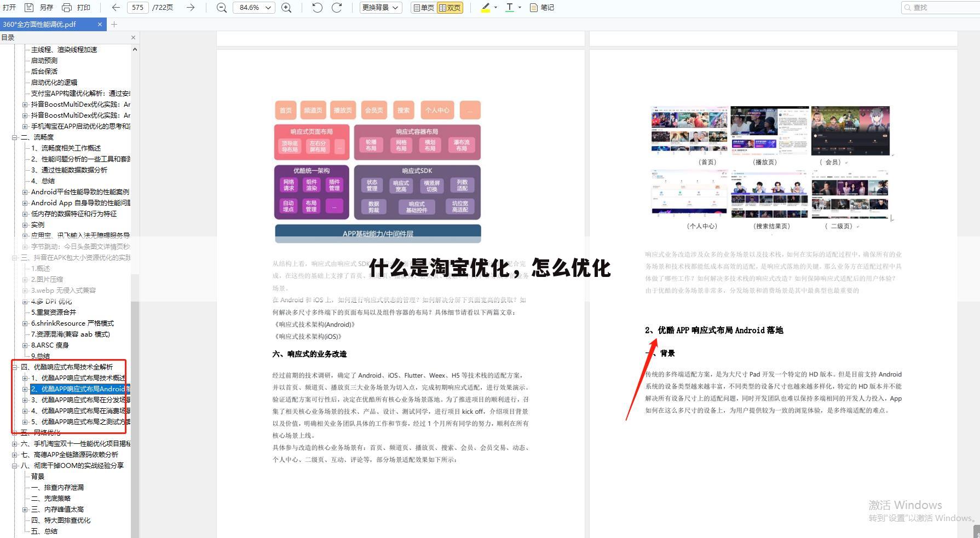This screenshot has height=538, width=980.
Task: Click the undo arrow icon
Action: coord(316,8)
